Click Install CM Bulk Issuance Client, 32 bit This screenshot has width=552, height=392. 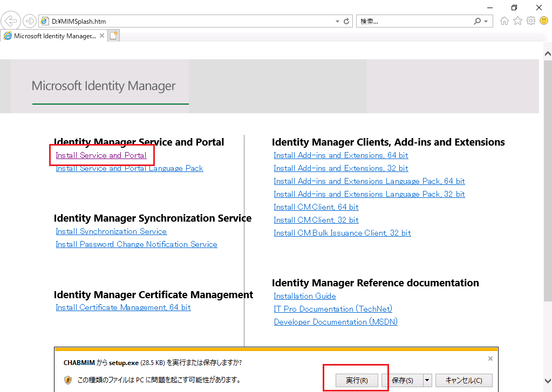tap(342, 233)
